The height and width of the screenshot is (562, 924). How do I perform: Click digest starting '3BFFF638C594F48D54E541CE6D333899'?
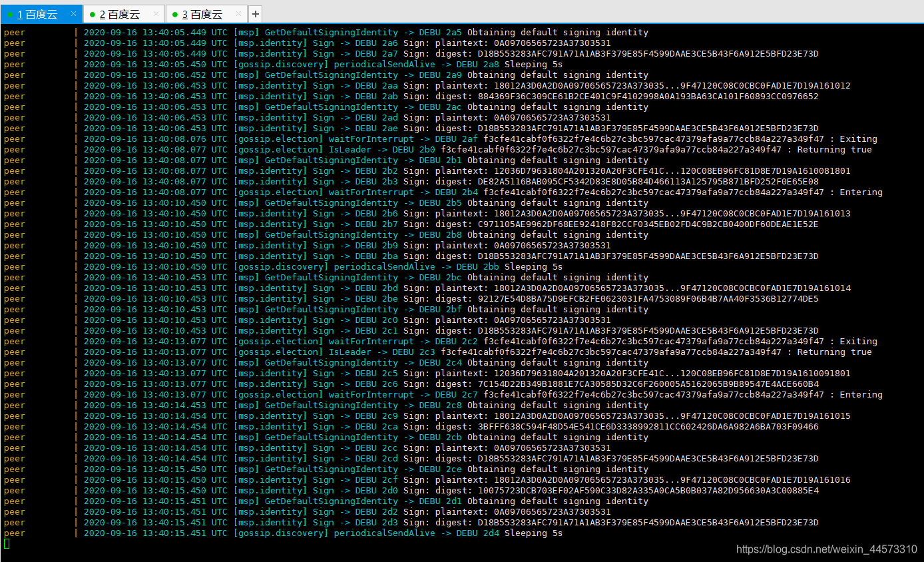(648, 426)
